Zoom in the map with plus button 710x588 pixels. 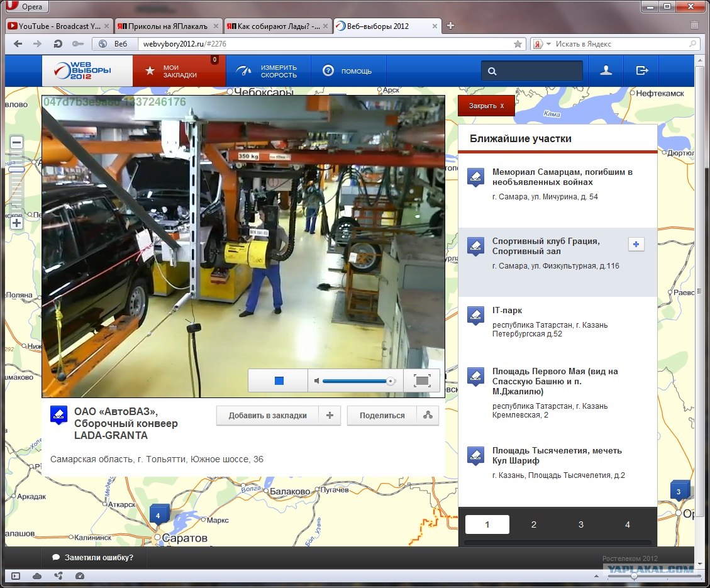17,223
